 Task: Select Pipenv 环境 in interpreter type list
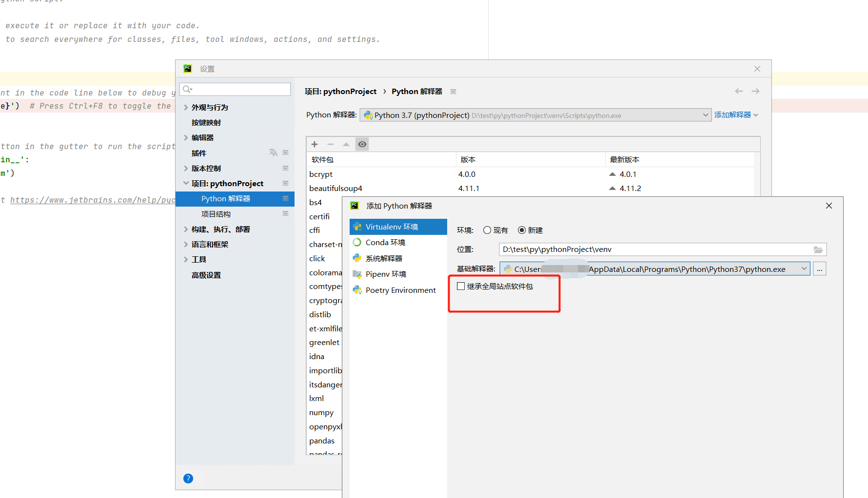click(398, 274)
